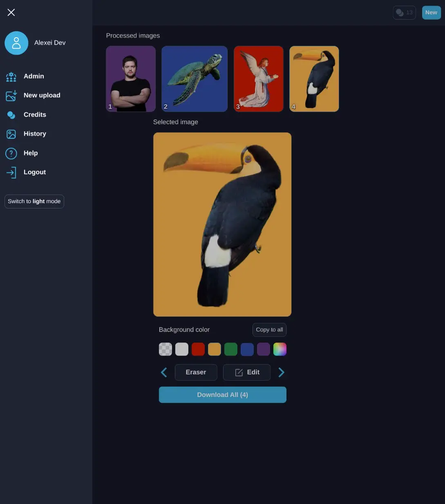Select the transparent checkerboard background swatch

point(165,349)
